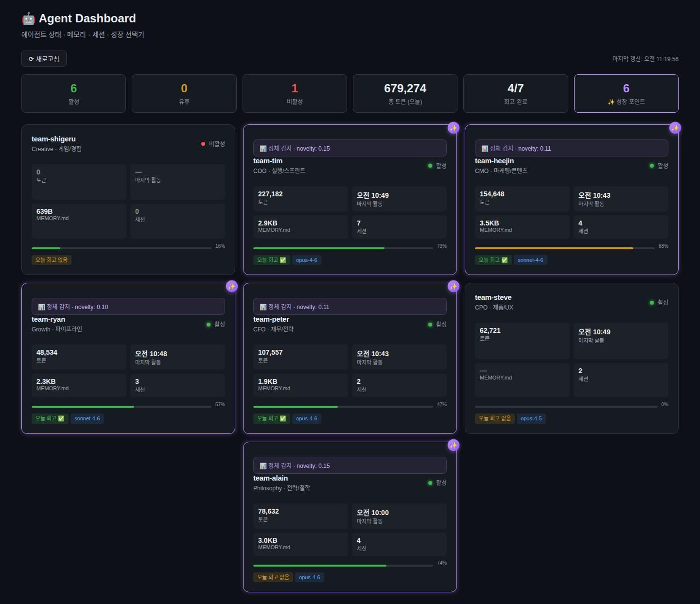This screenshot has width=700, height=604.
Task: Click the sparkle badge on team-heejin card
Action: 675,128
